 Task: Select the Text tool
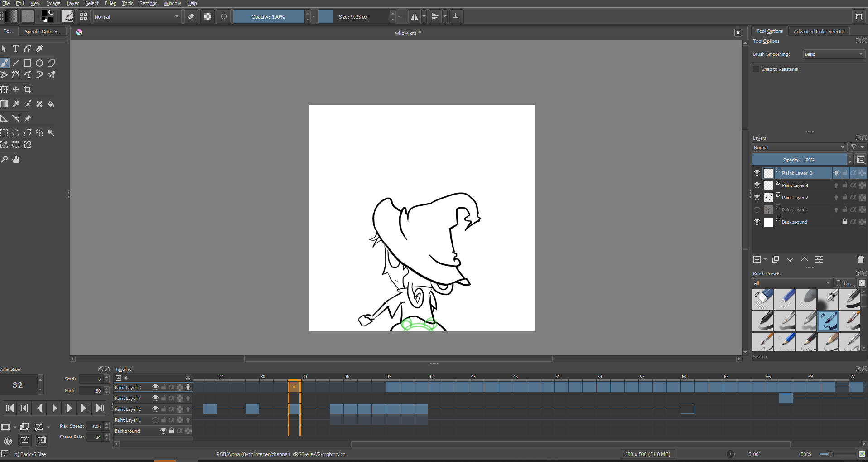(x=16, y=49)
